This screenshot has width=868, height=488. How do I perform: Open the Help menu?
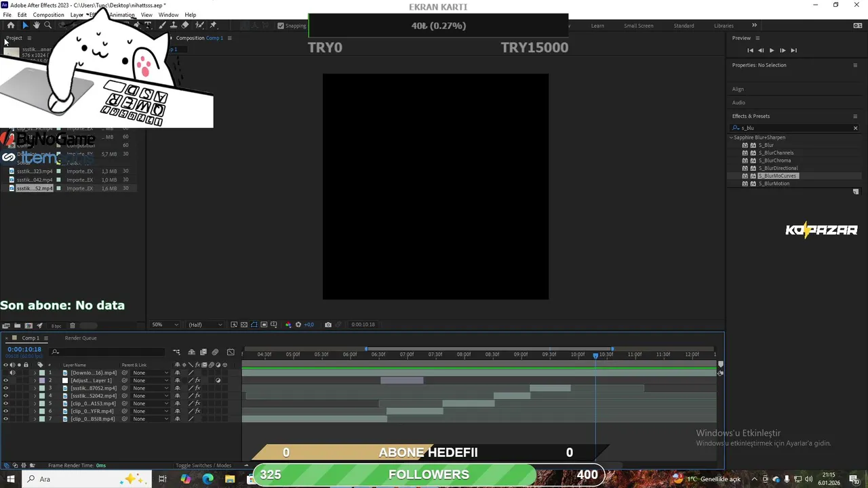click(191, 15)
